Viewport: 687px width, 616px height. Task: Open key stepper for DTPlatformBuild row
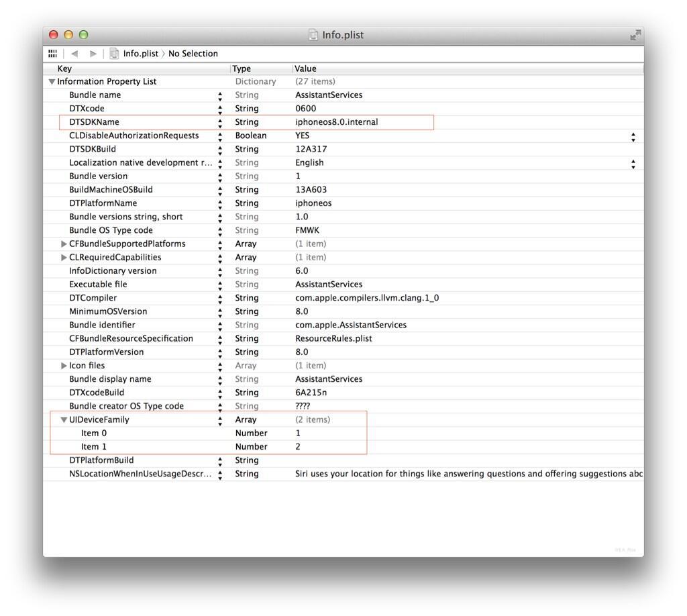click(x=220, y=462)
